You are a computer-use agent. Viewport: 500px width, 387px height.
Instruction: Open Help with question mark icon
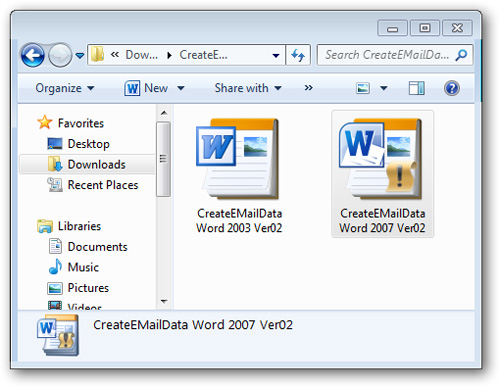452,88
